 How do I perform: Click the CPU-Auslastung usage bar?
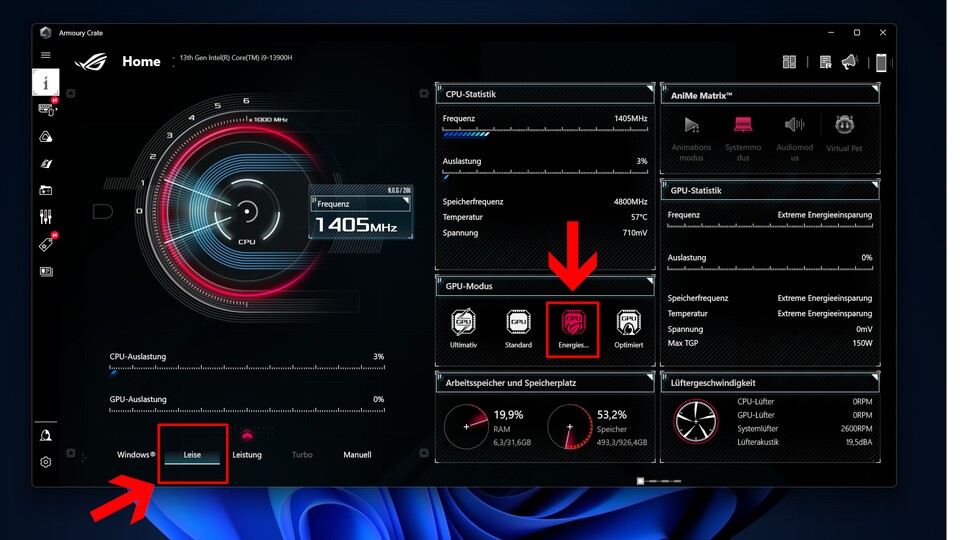[247, 369]
